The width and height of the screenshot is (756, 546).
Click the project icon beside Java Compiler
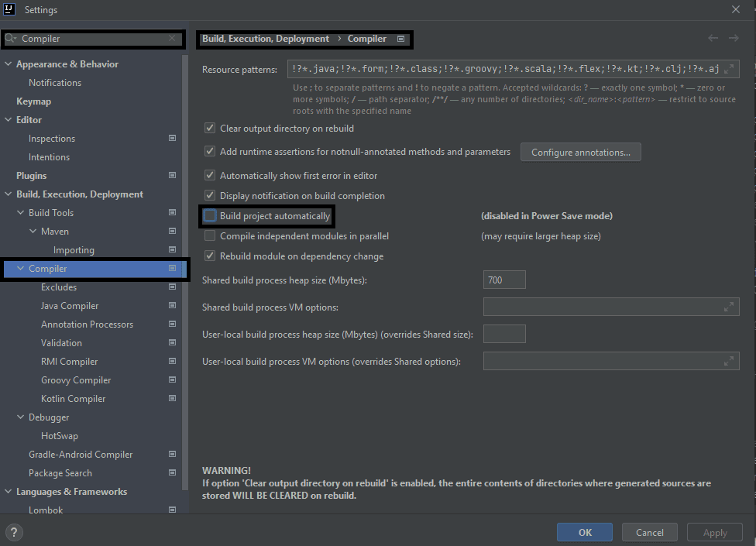[x=172, y=306]
